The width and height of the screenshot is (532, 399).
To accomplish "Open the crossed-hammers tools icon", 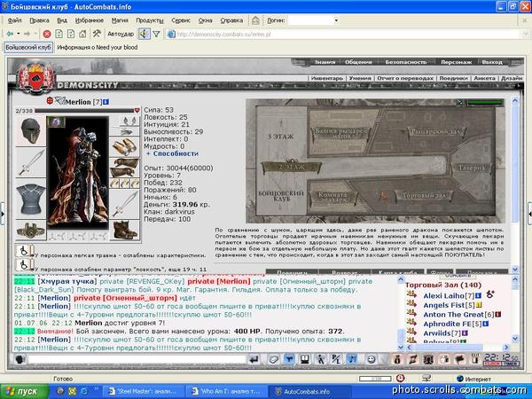I will 97,34.
